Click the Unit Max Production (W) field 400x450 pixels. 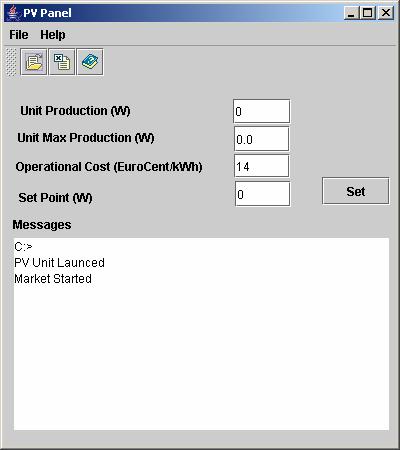(262, 139)
